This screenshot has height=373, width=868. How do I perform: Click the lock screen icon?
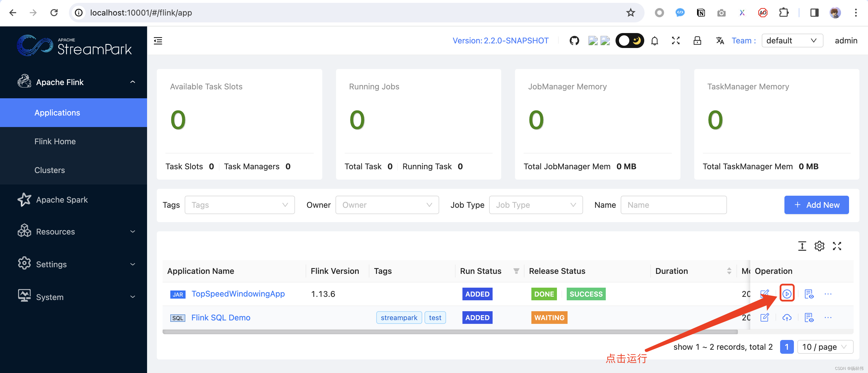coord(697,41)
